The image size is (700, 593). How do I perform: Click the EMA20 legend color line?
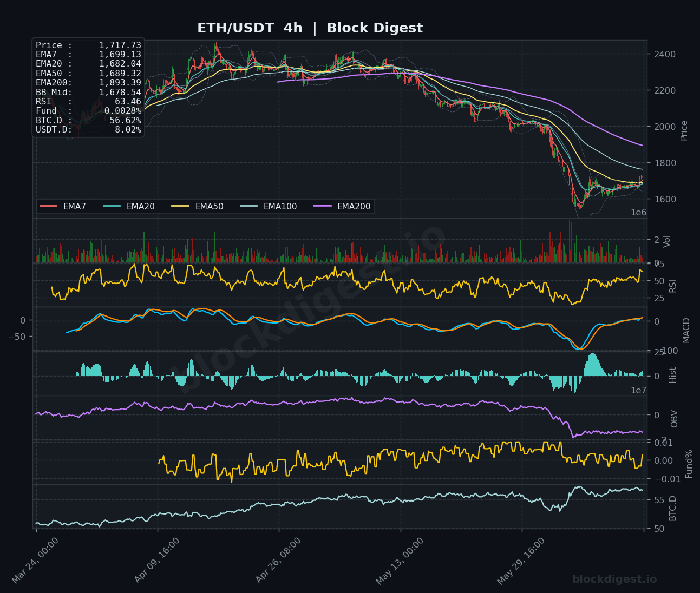[x=112, y=206]
